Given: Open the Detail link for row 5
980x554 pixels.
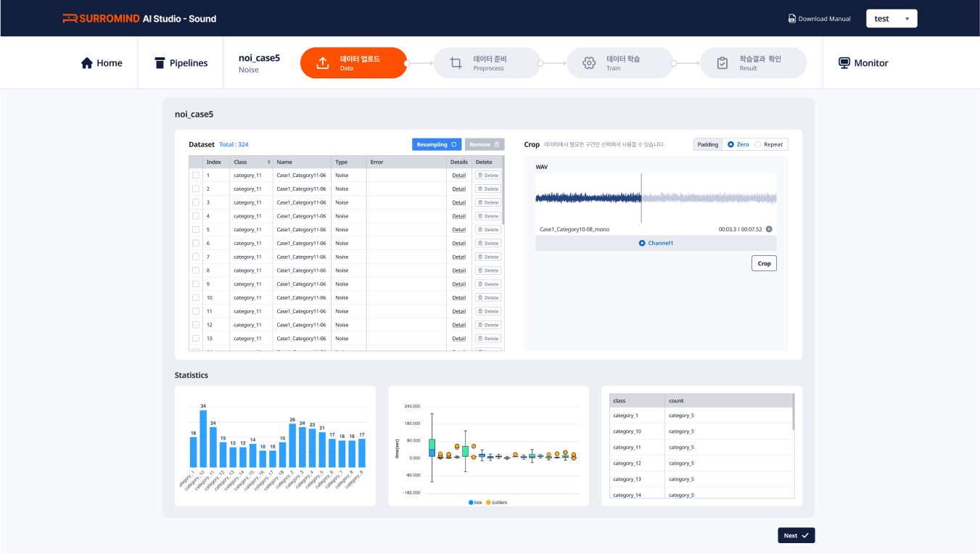Looking at the screenshot, I should tap(458, 230).
